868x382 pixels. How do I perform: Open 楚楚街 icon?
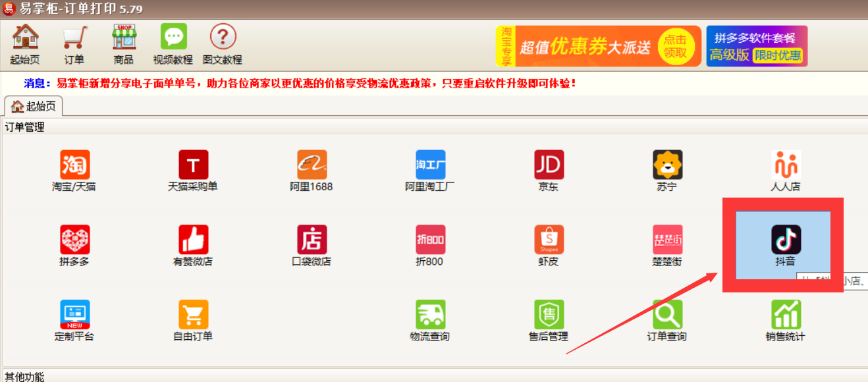point(667,246)
